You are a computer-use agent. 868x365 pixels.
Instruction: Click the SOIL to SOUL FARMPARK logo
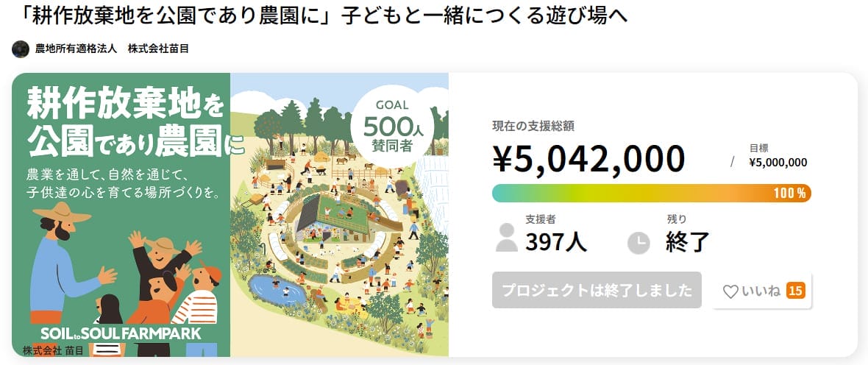(x=121, y=333)
